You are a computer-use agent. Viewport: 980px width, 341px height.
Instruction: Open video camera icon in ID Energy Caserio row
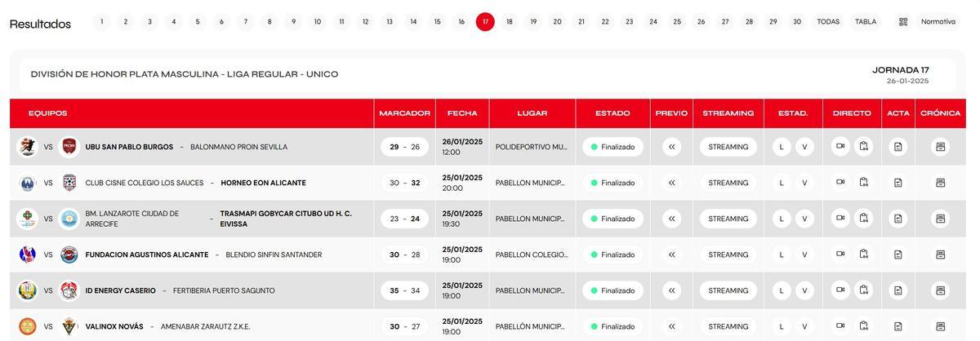click(x=840, y=290)
